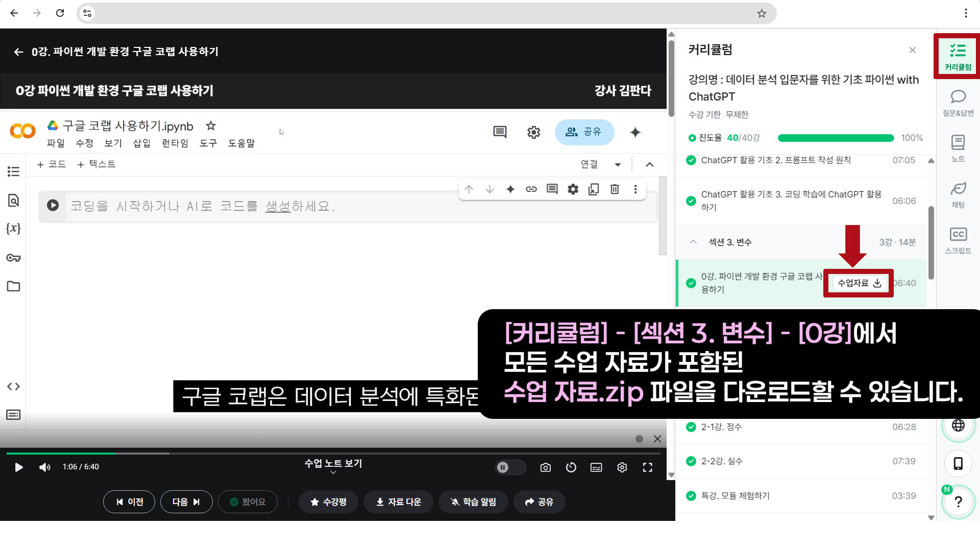Viewport: 980px width, 551px height.
Task: Collapse Colab header with chevron up
Action: coord(649,164)
